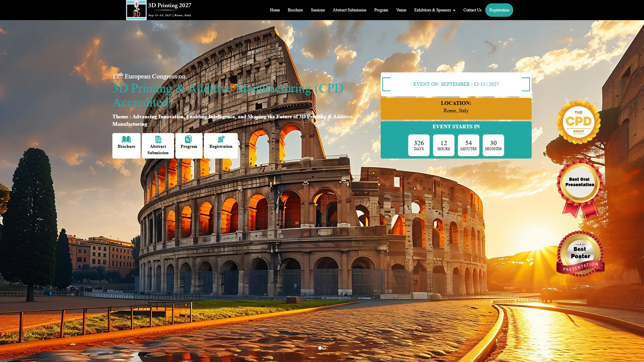Select the first carousel slide dot
Screen dimensions: 644x362
click(320, 348)
